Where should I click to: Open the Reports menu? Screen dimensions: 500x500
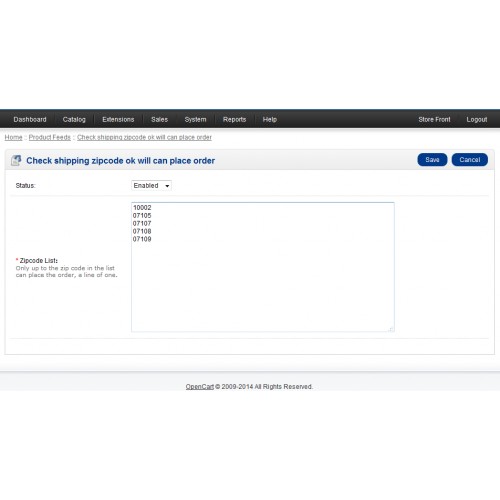coord(234,119)
